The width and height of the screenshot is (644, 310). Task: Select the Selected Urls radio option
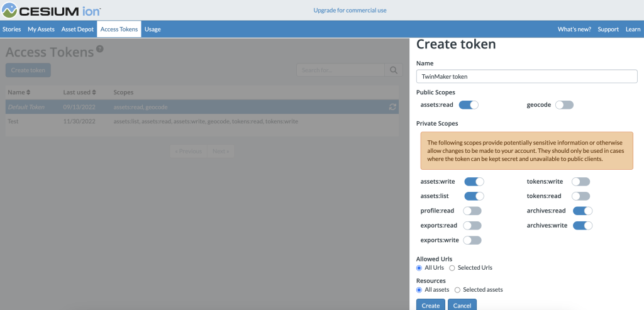452,268
